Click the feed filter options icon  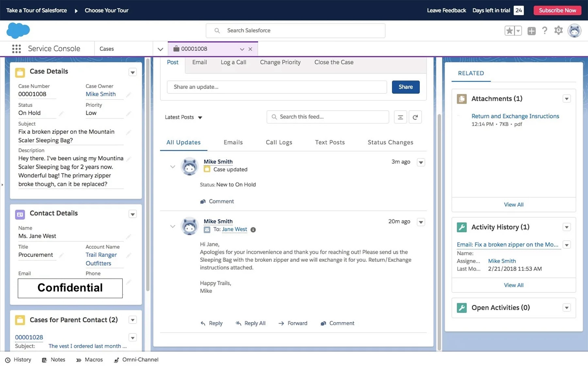(x=400, y=117)
